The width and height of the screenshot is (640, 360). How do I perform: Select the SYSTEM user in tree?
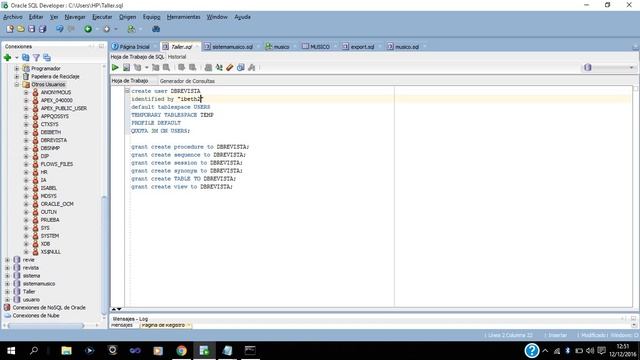point(50,236)
